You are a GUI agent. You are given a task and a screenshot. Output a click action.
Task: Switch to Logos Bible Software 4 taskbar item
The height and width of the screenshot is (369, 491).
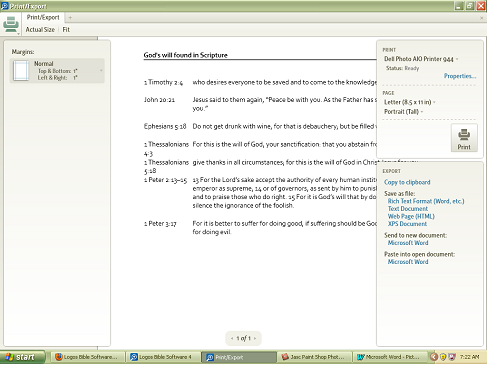tap(162, 357)
